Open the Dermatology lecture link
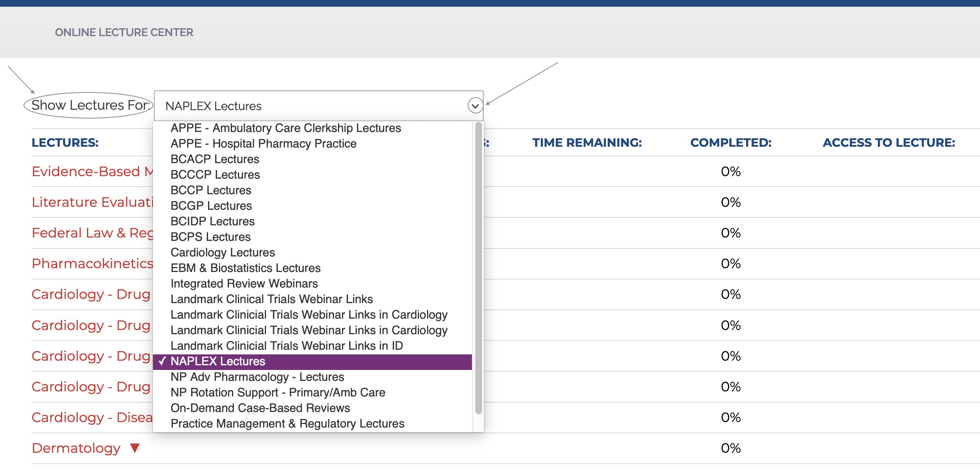The image size is (980, 470). point(76,448)
